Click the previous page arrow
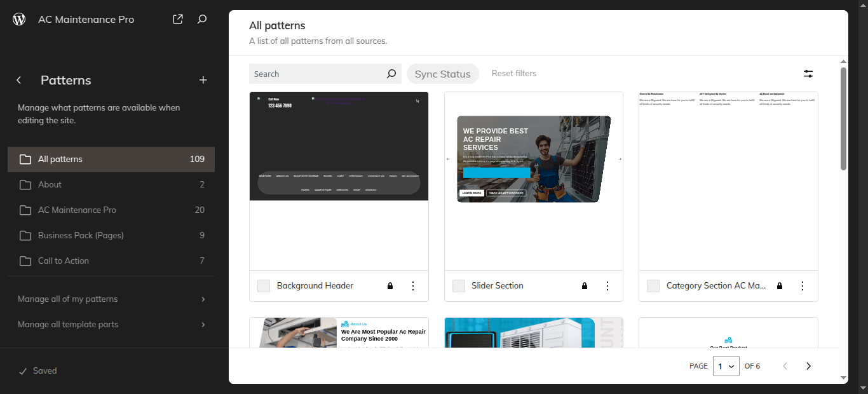868x394 pixels. click(785, 366)
